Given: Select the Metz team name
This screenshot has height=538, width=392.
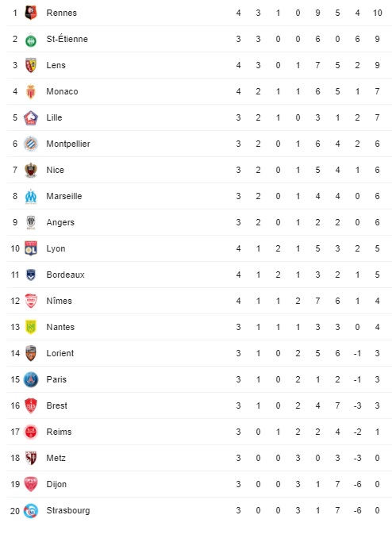Looking at the screenshot, I should click(x=56, y=458).
